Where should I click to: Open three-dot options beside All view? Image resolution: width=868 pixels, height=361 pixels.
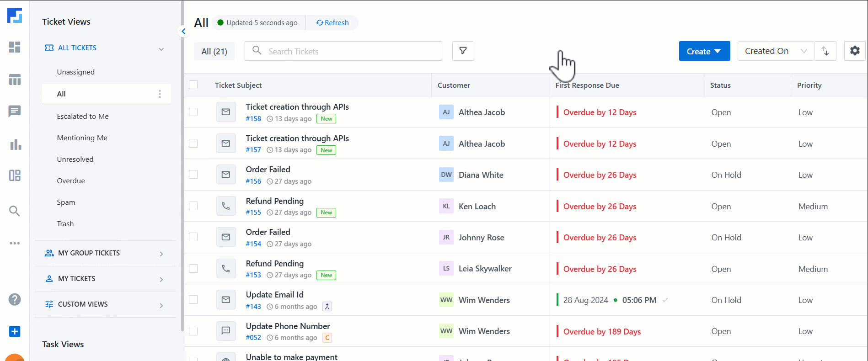160,94
